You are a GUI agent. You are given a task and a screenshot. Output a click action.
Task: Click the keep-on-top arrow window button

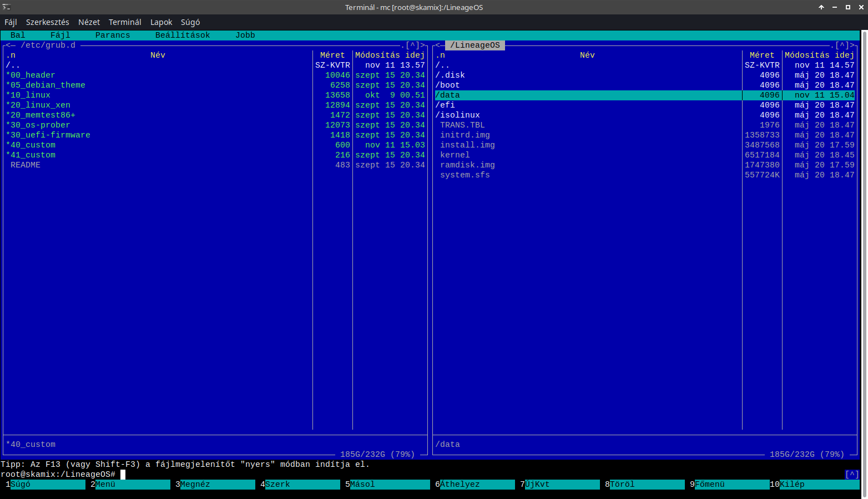point(821,7)
